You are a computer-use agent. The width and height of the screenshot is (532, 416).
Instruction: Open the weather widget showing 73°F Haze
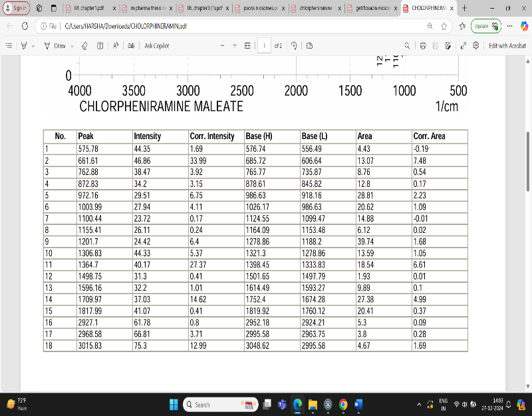point(17,405)
